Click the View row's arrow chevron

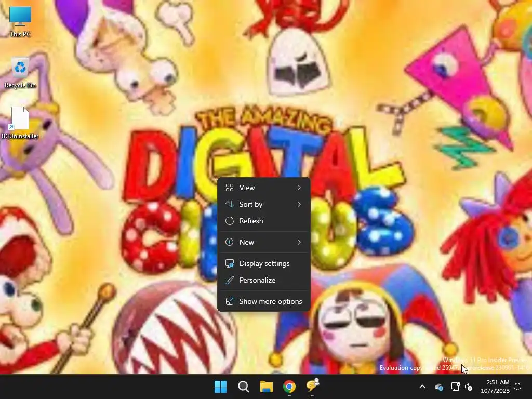(x=299, y=188)
